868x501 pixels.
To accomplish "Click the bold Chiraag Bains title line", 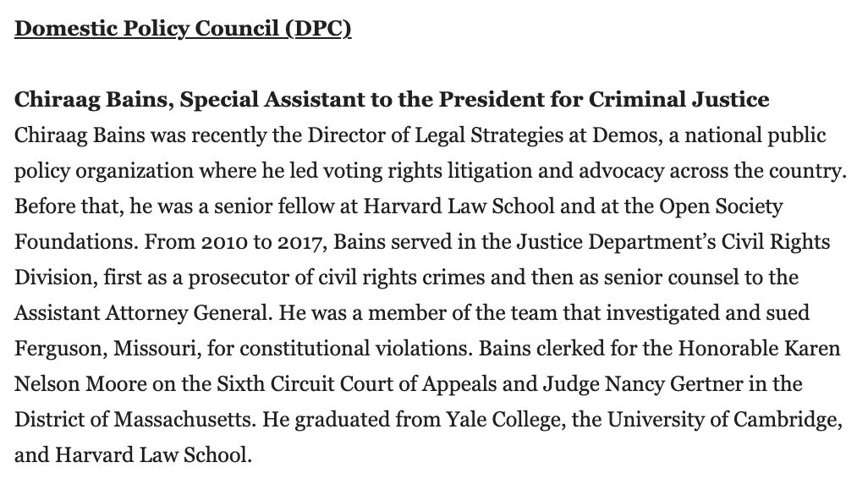I will [392, 100].
